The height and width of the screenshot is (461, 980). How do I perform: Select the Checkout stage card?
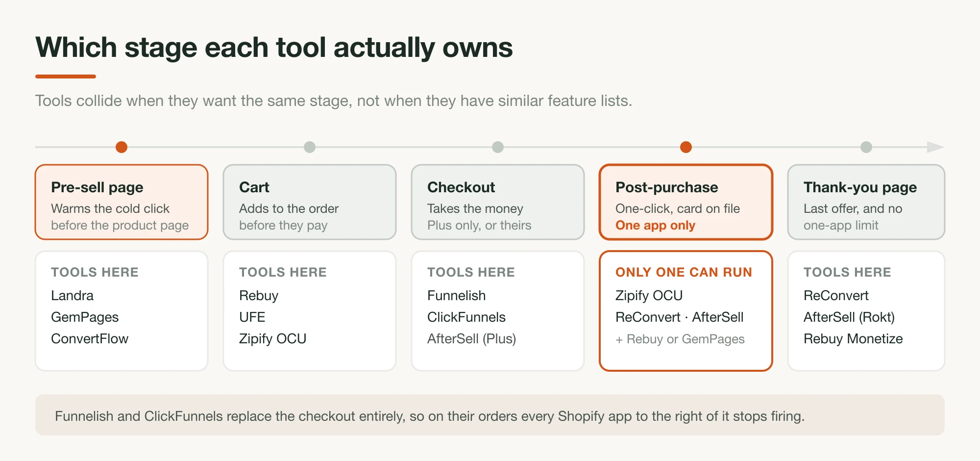(498, 202)
